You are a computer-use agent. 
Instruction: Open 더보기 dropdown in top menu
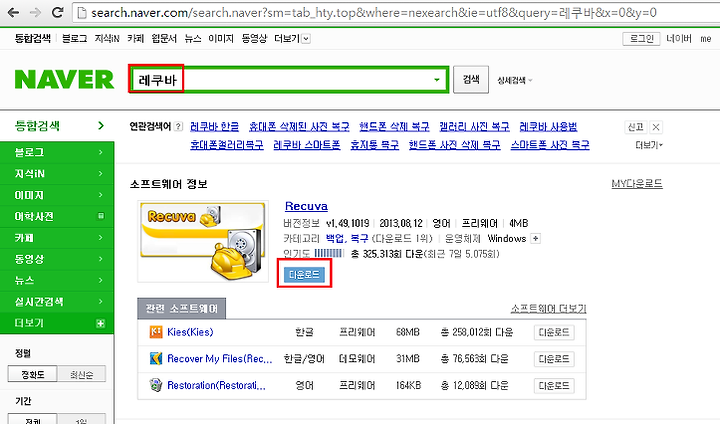(306, 39)
